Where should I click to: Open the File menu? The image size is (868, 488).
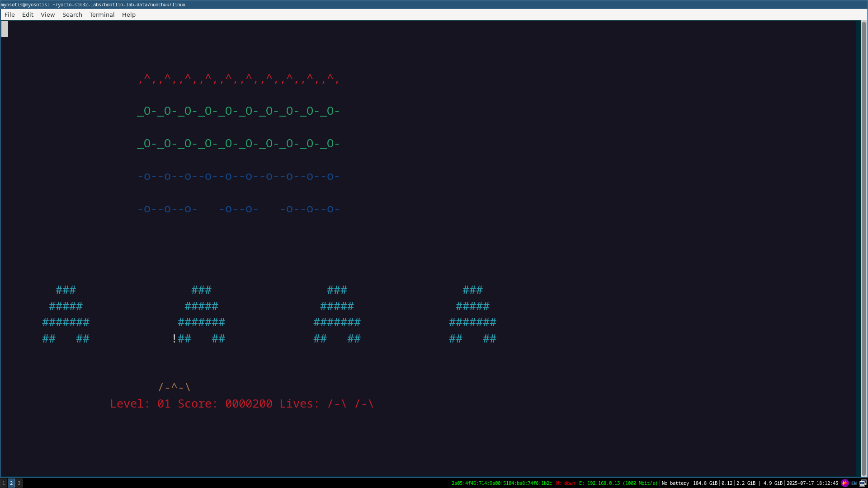[9, 14]
